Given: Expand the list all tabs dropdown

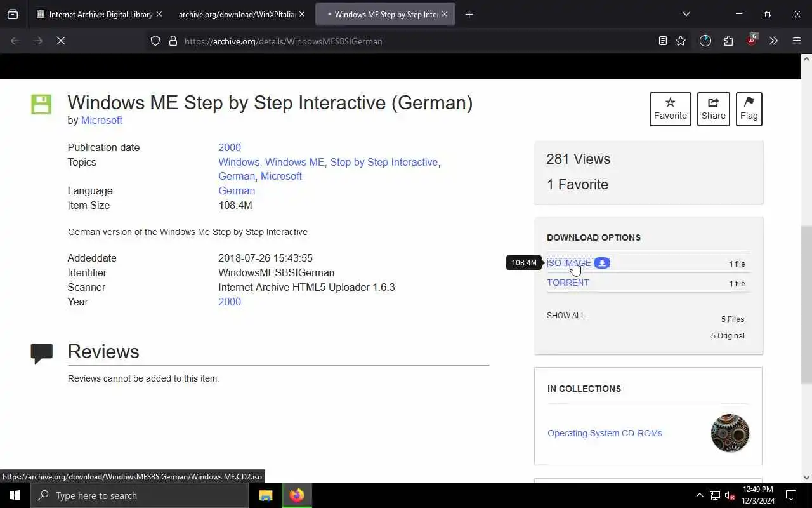Looking at the screenshot, I should 686,14.
